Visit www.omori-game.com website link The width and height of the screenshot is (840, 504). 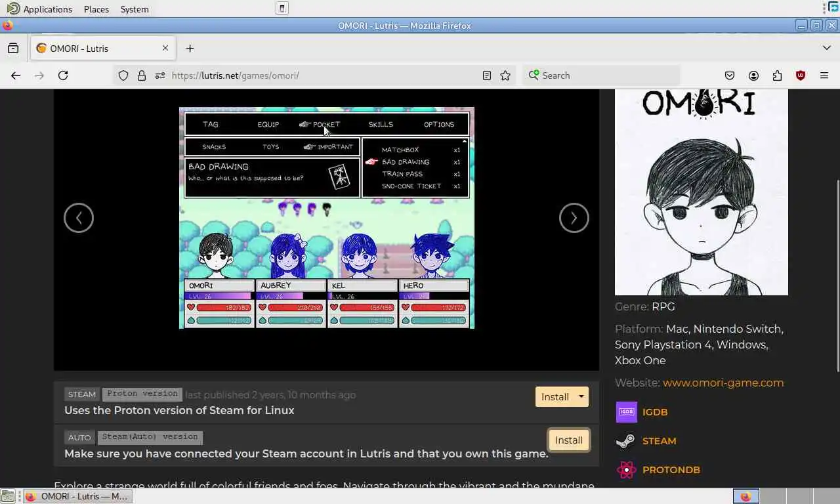(x=723, y=383)
